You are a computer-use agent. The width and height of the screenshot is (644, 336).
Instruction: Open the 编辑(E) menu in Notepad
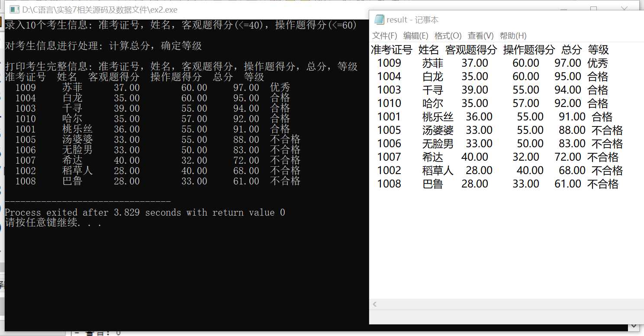(x=415, y=36)
